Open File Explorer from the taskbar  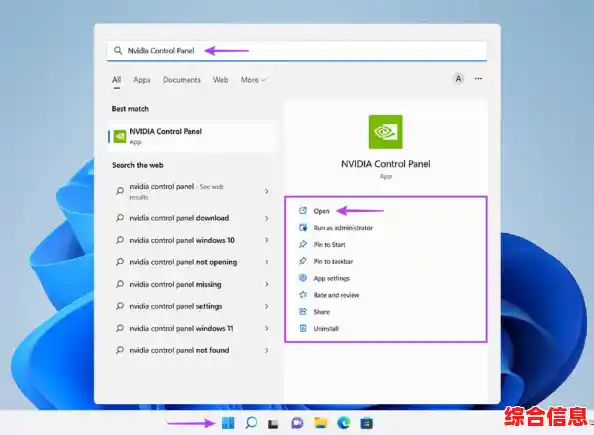tap(320, 423)
